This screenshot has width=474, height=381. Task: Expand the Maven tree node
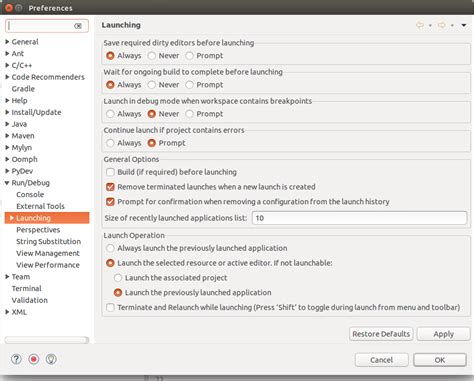(7, 136)
